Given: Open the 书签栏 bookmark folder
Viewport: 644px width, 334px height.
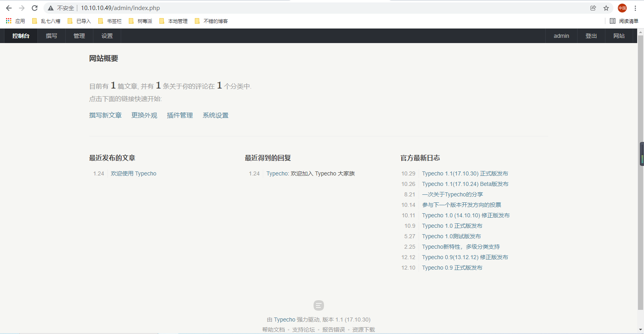Looking at the screenshot, I should [110, 21].
